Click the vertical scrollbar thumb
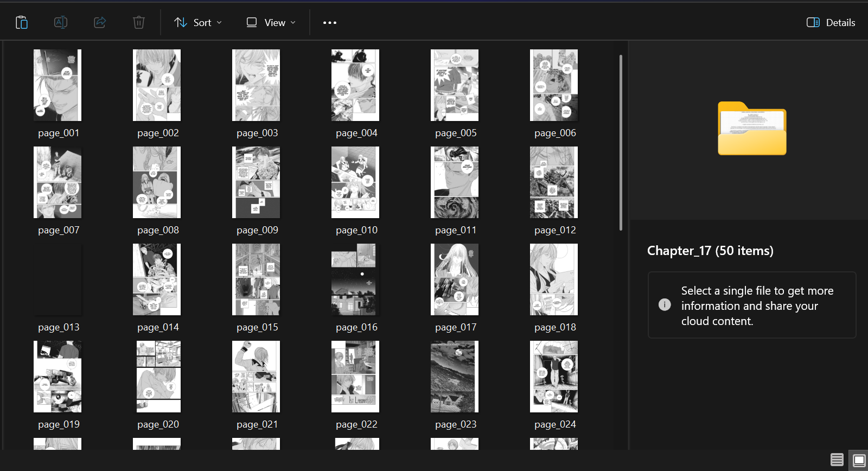 [621, 142]
